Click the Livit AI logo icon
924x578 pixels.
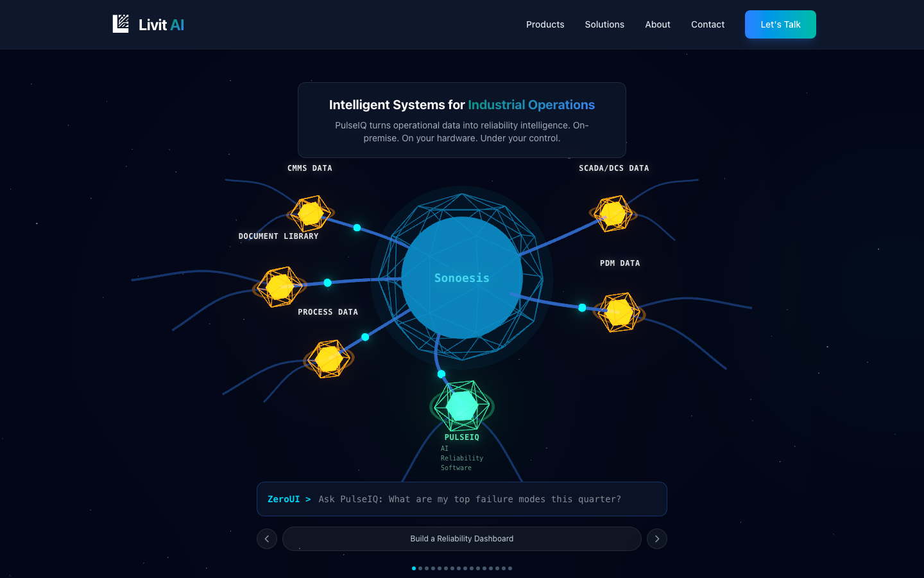121,24
